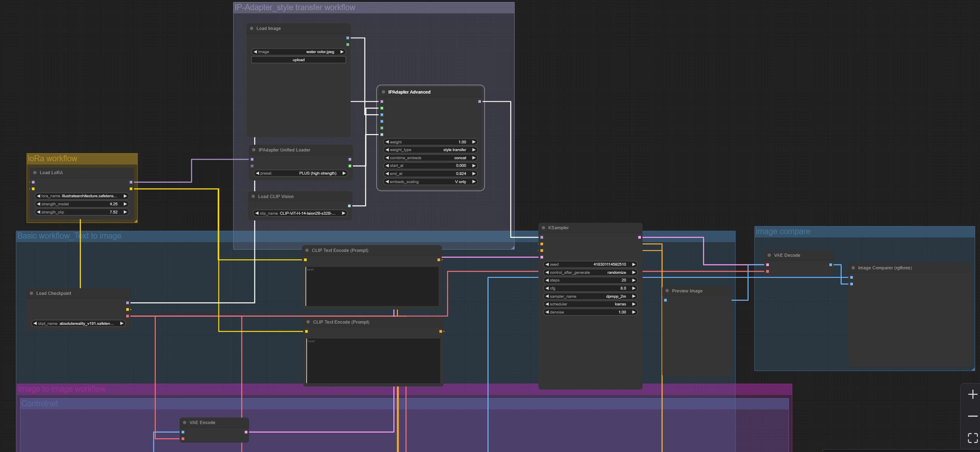Click the KSampler LATENT output connector dot
This screenshot has width=980, height=452.
tap(639, 237)
